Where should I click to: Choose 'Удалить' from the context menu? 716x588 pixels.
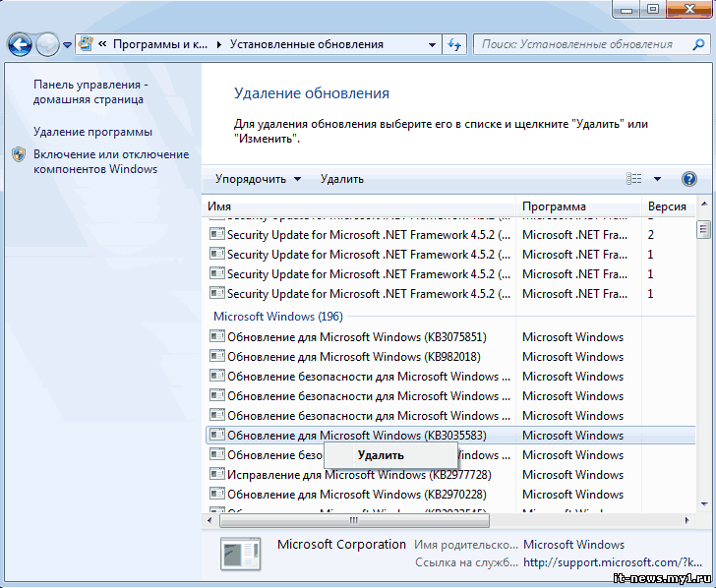pos(390,455)
